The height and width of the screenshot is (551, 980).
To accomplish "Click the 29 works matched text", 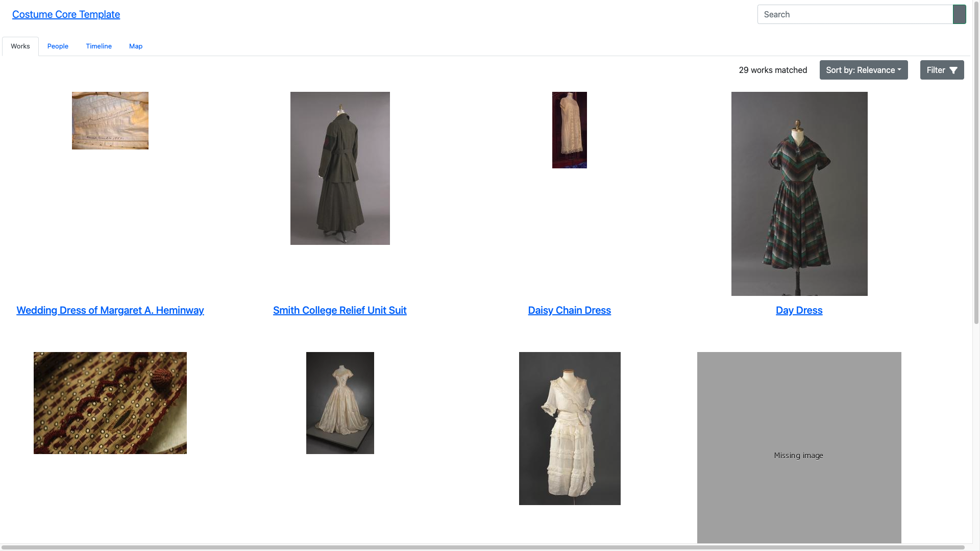I will click(x=773, y=70).
